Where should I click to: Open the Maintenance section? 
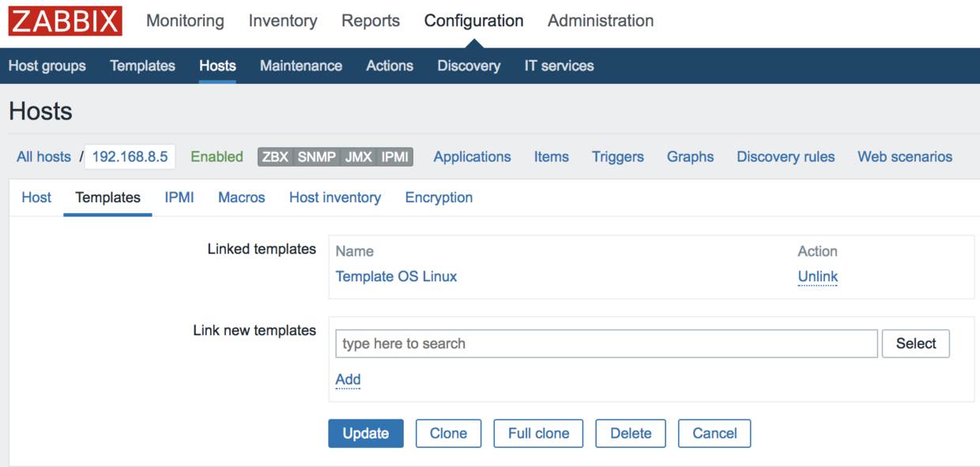[x=301, y=66]
